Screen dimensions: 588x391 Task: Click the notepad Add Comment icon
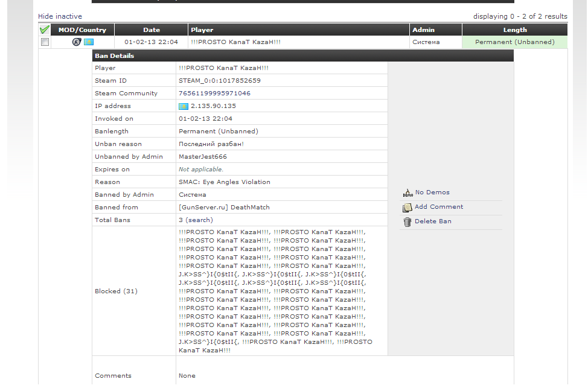pyautogui.click(x=407, y=207)
